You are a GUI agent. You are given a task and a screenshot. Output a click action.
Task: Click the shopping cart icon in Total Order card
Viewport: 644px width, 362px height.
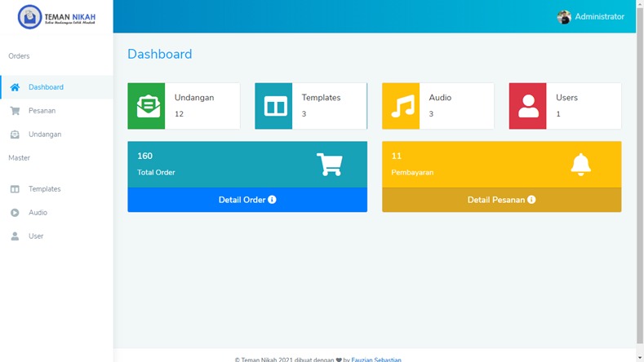[329, 165]
